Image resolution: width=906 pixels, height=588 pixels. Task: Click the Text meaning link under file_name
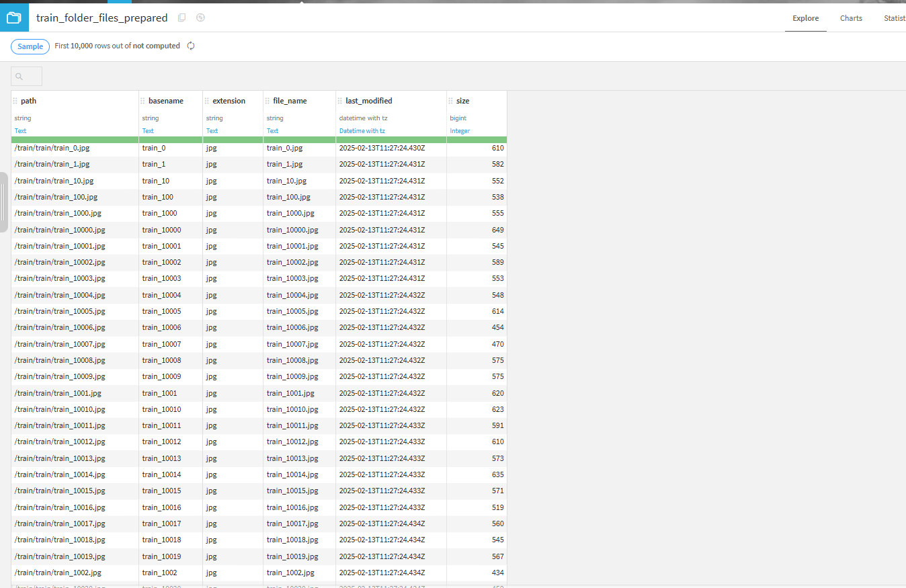pos(272,131)
